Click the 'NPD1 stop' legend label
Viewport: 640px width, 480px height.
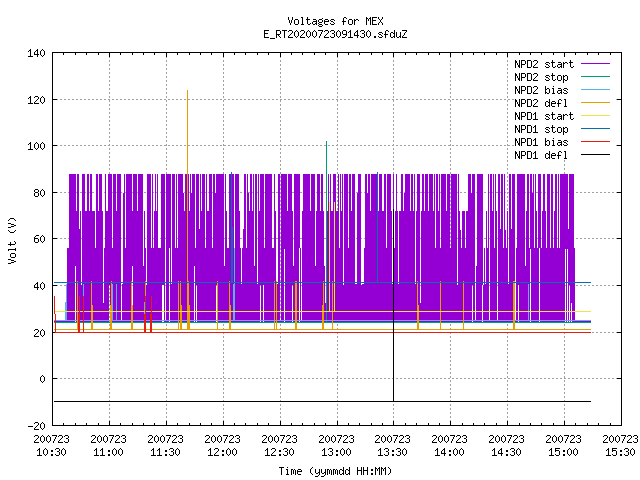(x=541, y=129)
